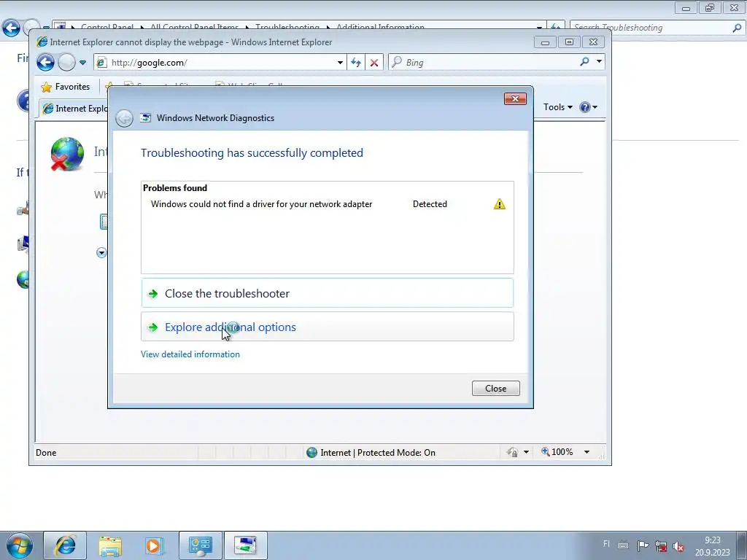Click Internet Protected Mode status text
The image size is (747, 560).
(x=377, y=453)
